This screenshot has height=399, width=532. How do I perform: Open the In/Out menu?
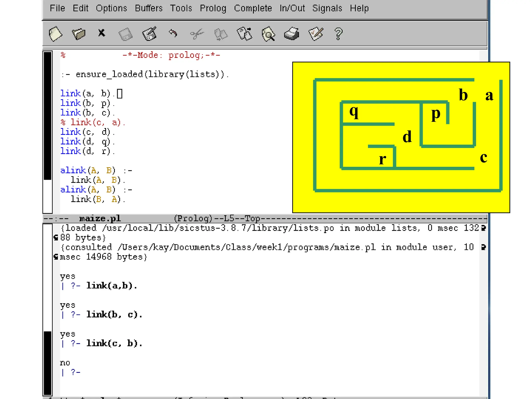click(x=292, y=8)
